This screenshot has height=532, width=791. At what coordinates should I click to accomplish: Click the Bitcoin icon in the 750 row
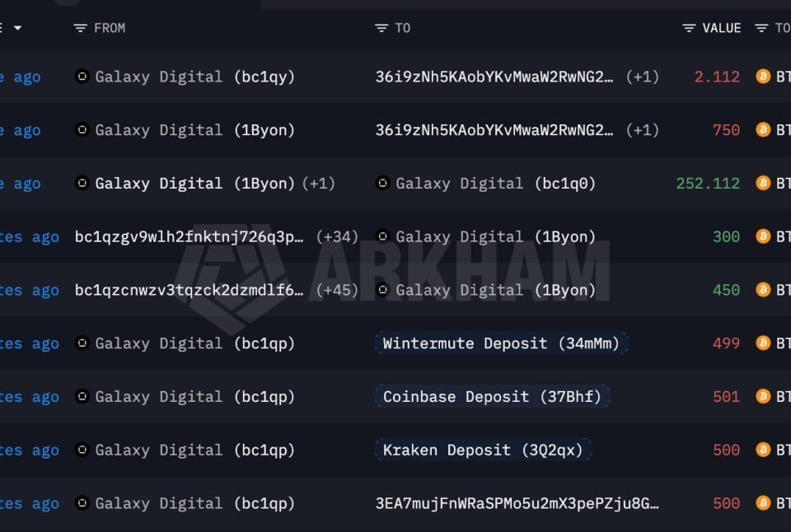click(x=763, y=130)
